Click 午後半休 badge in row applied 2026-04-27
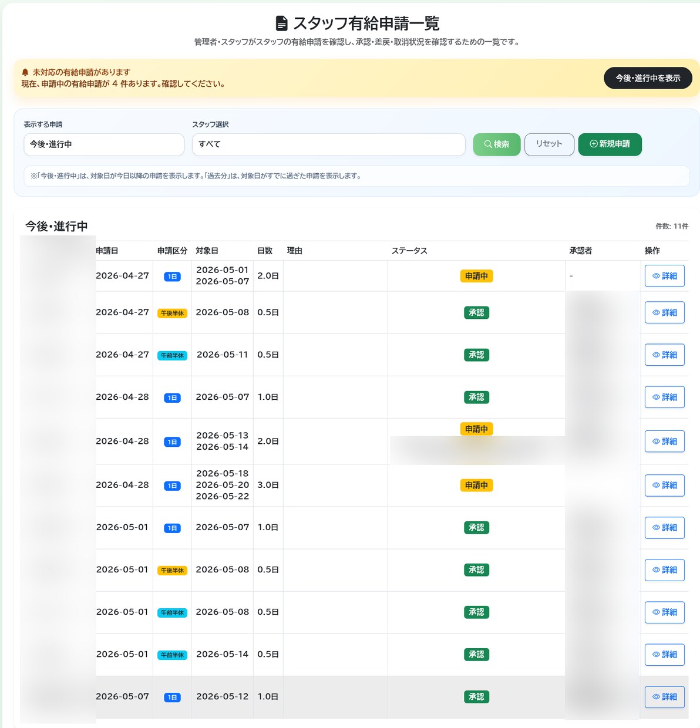 (x=172, y=314)
